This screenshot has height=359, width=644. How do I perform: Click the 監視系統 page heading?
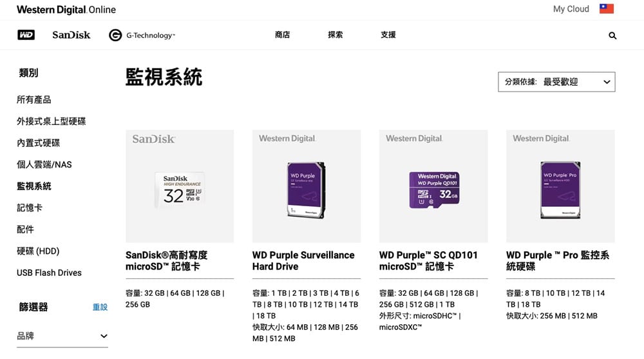coord(164,77)
